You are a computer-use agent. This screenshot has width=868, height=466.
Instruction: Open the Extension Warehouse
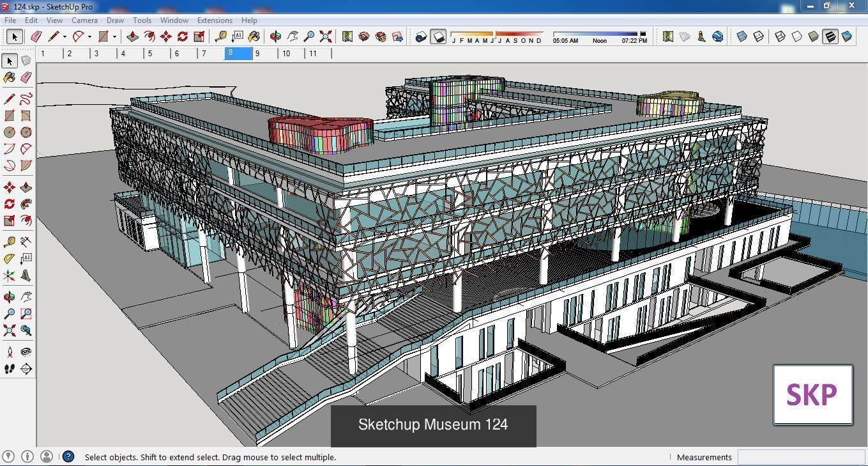[x=381, y=36]
